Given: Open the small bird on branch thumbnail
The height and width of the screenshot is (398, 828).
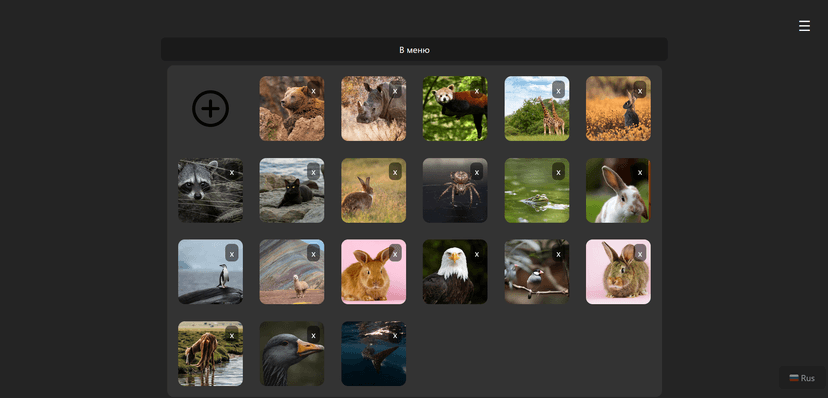Looking at the screenshot, I should (x=537, y=272).
